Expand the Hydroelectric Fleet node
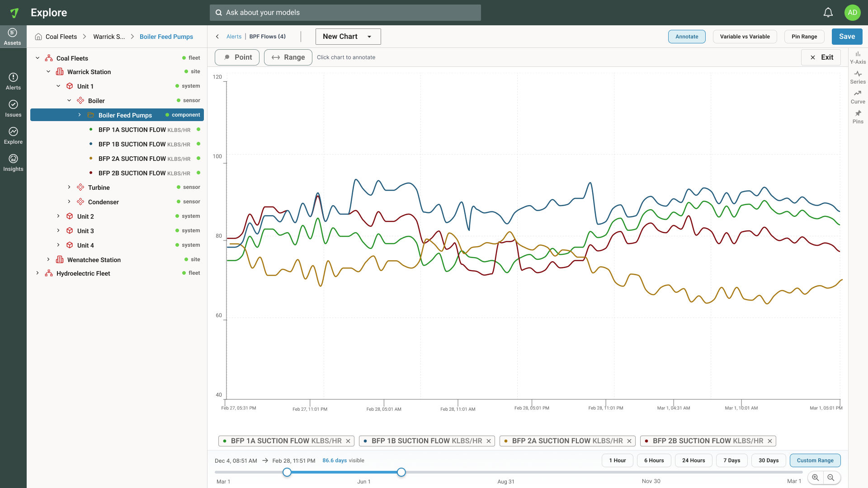This screenshot has width=868, height=488. click(38, 273)
